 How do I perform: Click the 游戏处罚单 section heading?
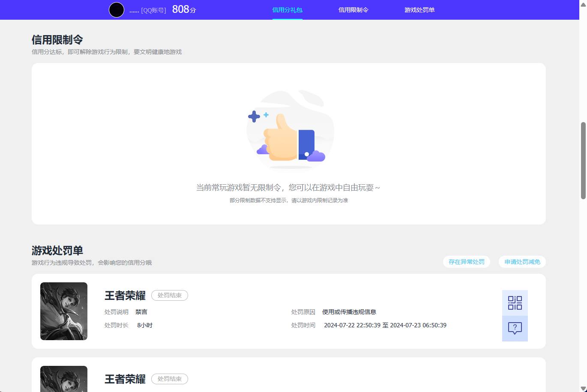pos(57,251)
